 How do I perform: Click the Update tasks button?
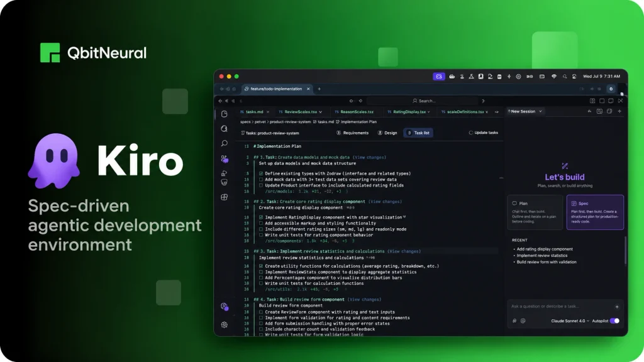pyautogui.click(x=484, y=133)
